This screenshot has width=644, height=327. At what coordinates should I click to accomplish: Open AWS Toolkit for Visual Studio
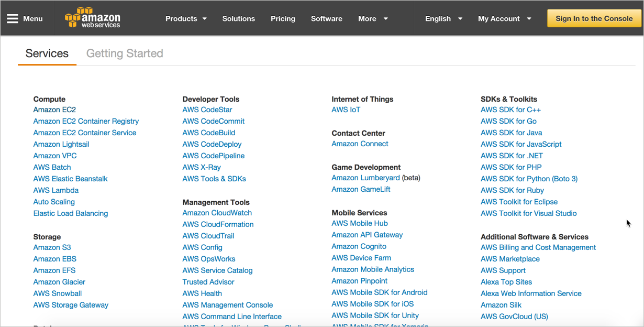[x=529, y=213]
